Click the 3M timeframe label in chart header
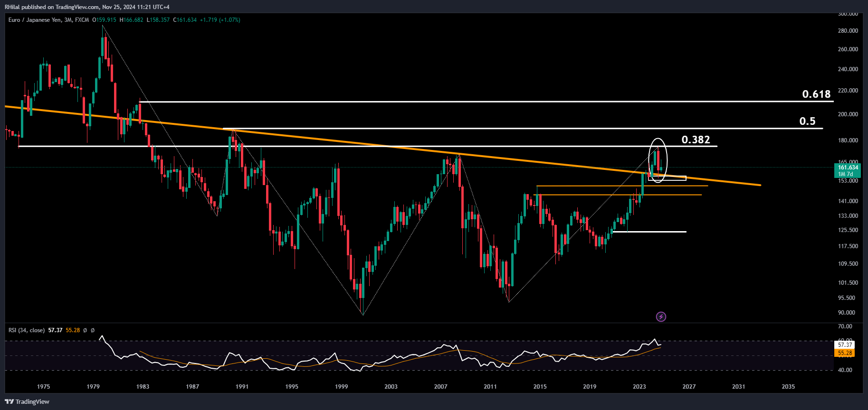The image size is (868, 410). [x=68, y=20]
